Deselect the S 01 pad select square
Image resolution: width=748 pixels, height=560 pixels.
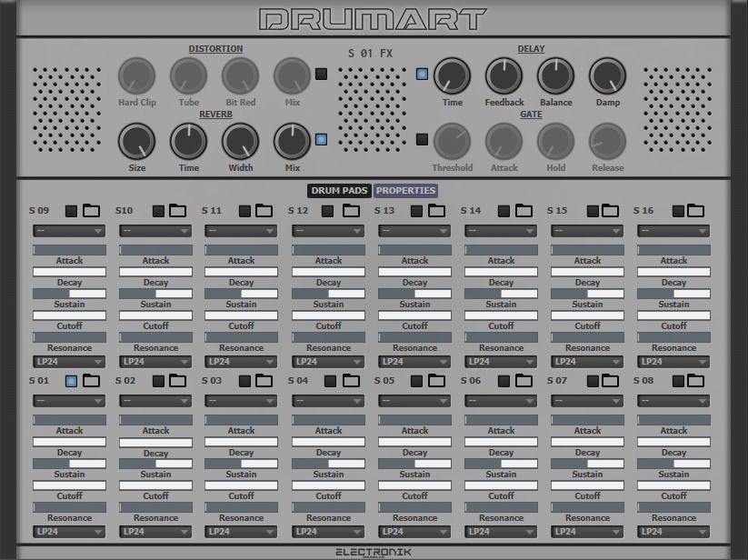(x=71, y=381)
